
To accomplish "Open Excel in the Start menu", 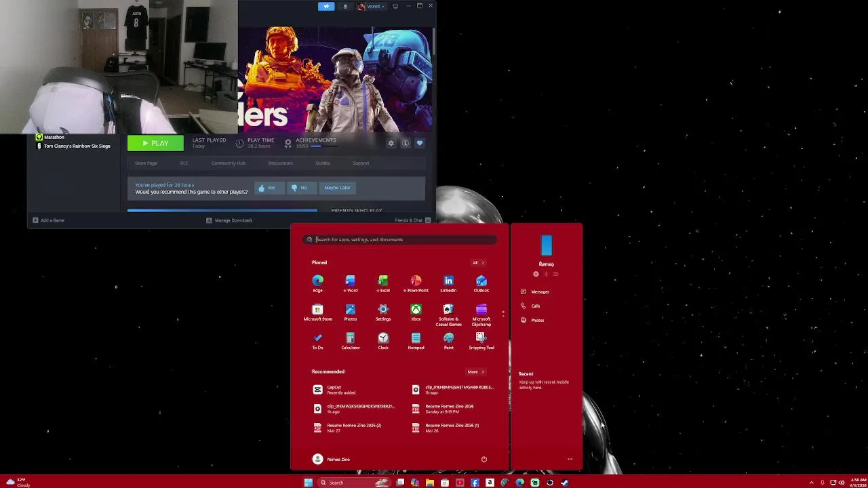I will point(383,283).
